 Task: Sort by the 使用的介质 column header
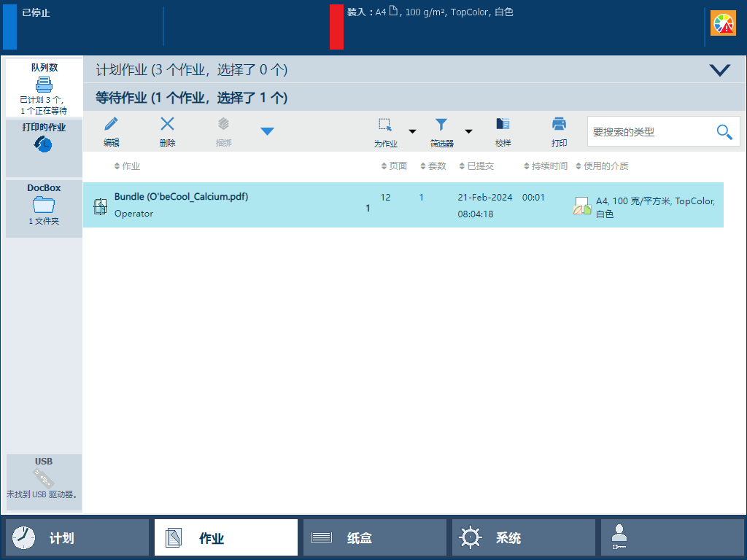tap(602, 166)
